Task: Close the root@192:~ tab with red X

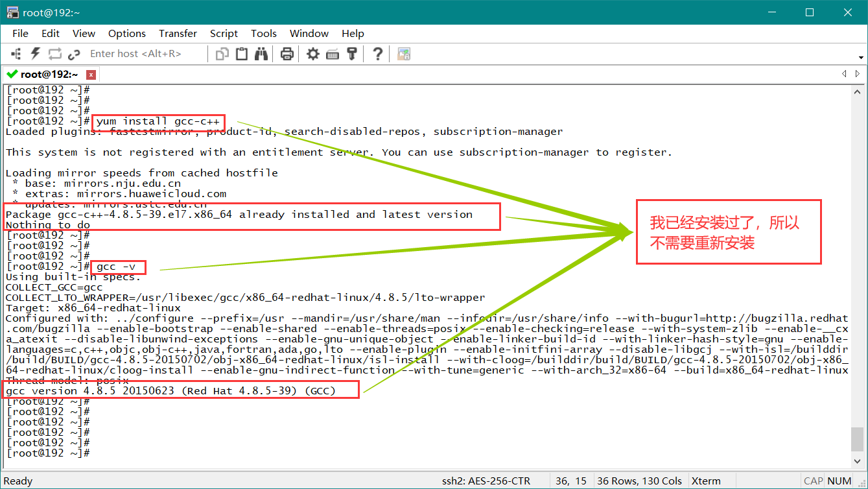Action: tap(91, 75)
